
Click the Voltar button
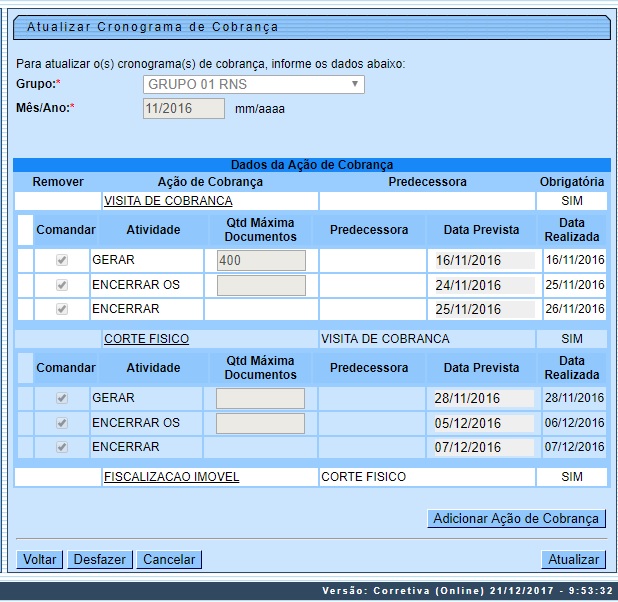(40, 559)
